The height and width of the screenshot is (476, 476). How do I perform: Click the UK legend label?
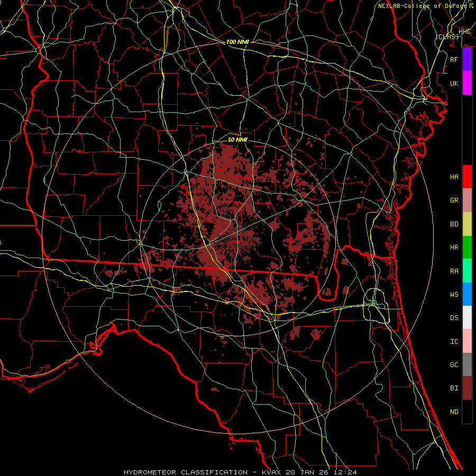(x=454, y=83)
